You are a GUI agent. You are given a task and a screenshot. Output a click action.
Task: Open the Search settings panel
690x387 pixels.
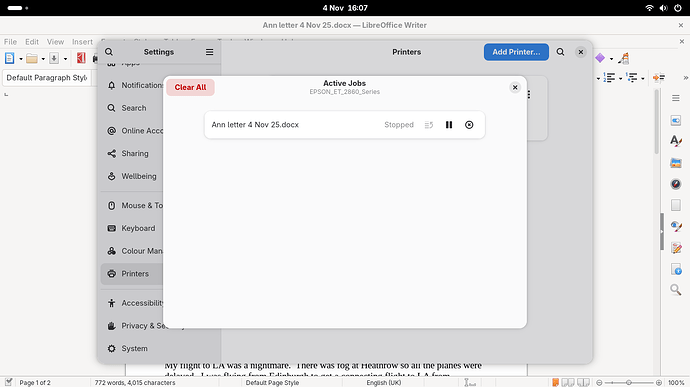pyautogui.click(x=132, y=108)
